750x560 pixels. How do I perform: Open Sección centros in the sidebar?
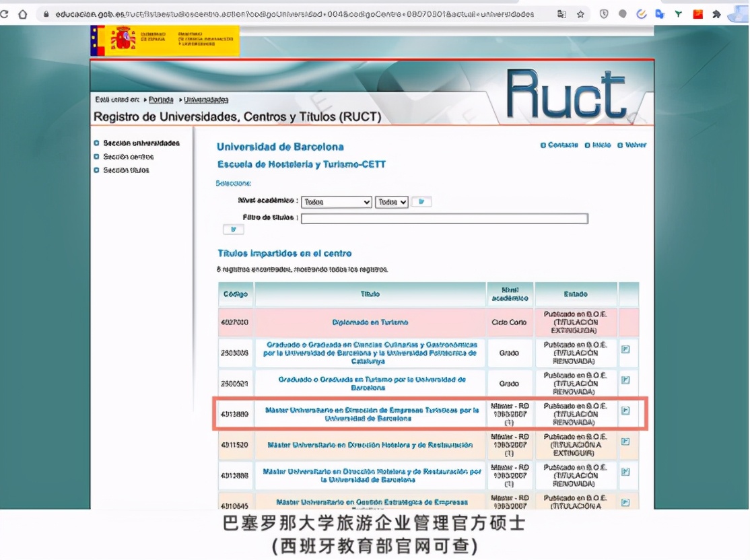click(x=128, y=156)
